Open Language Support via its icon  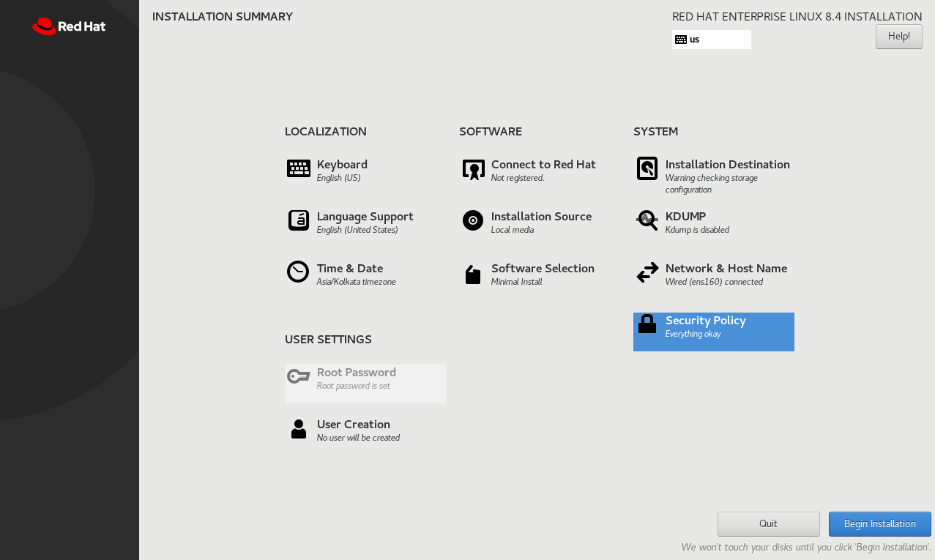(298, 220)
